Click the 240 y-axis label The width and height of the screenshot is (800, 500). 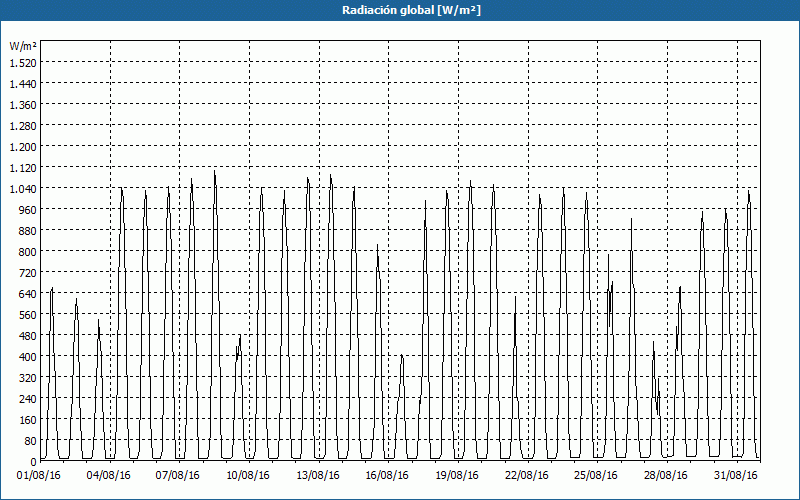[x=28, y=399]
